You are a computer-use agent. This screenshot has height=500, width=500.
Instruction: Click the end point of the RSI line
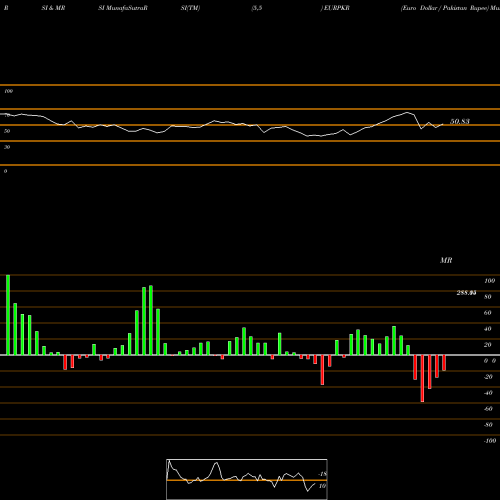click(443, 124)
